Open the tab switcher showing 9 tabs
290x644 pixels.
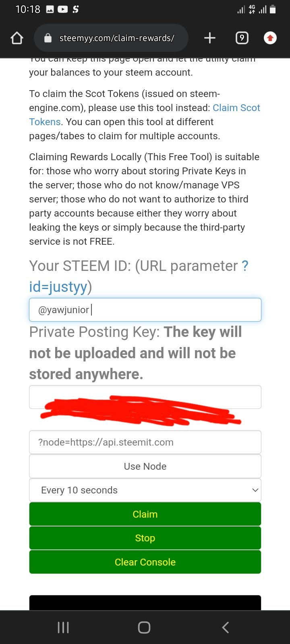click(x=242, y=38)
